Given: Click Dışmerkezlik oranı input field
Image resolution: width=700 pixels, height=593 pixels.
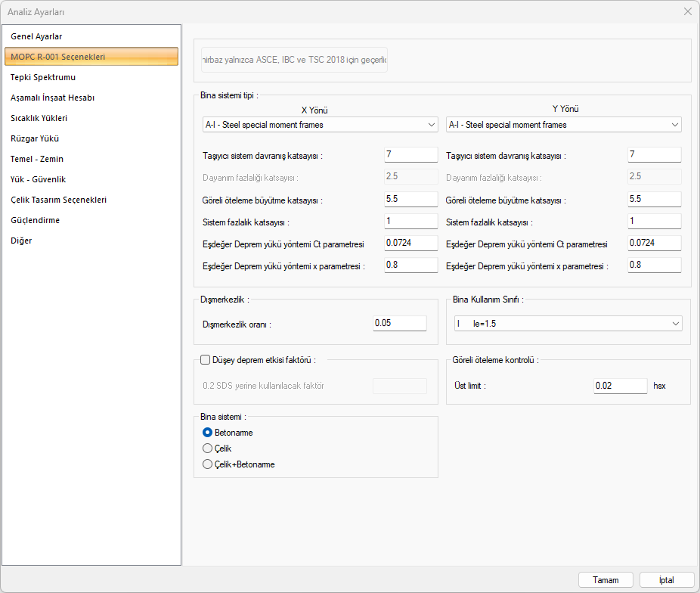Looking at the screenshot, I should pyautogui.click(x=400, y=324).
